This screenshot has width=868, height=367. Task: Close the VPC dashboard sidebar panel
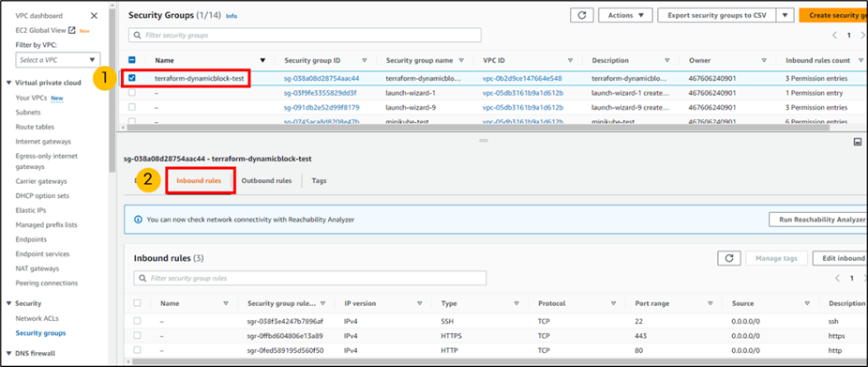(x=94, y=16)
